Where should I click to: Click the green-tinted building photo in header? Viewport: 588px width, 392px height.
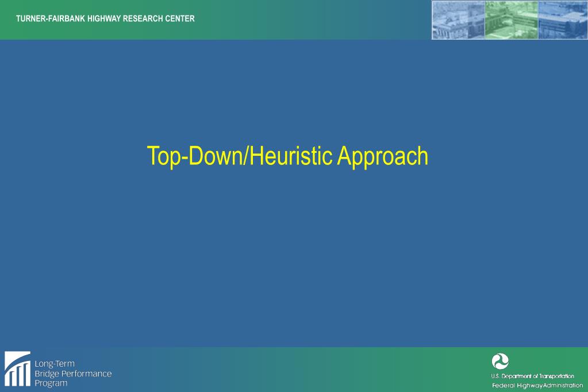(x=512, y=20)
